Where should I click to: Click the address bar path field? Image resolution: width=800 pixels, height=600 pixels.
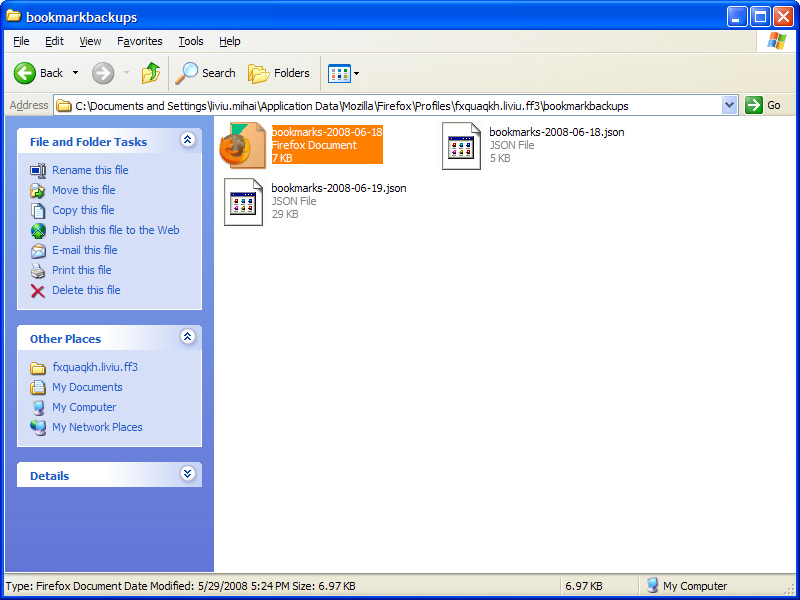click(398, 106)
